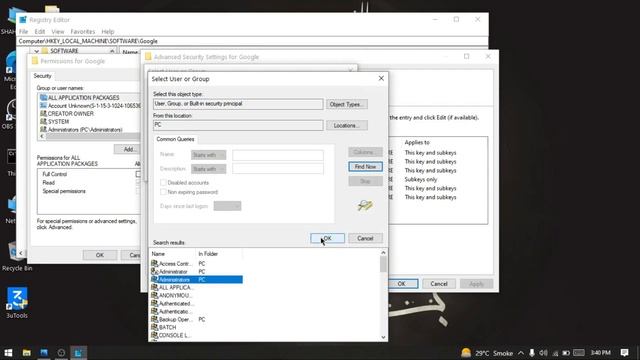
Task: Click OK in Permissions for Google window
Action: click(100, 255)
